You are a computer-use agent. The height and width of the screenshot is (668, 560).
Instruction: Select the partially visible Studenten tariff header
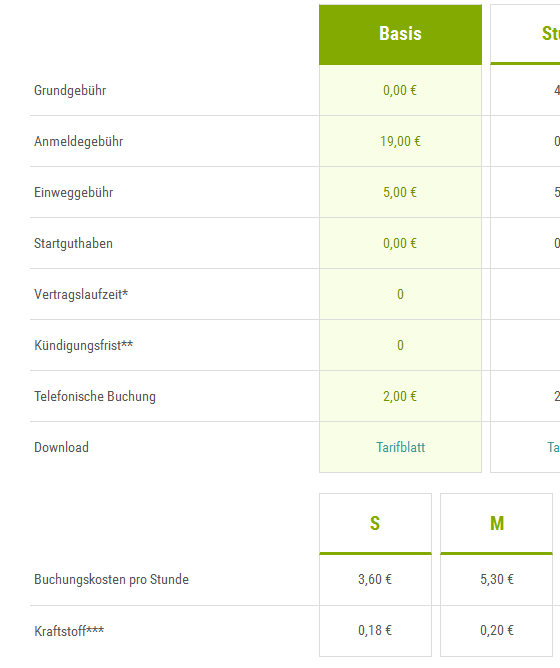click(525, 35)
